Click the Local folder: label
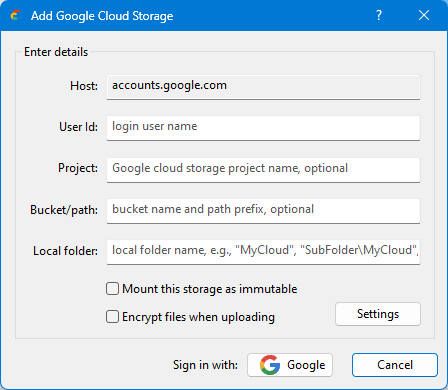The width and height of the screenshot is (448, 390). [65, 251]
